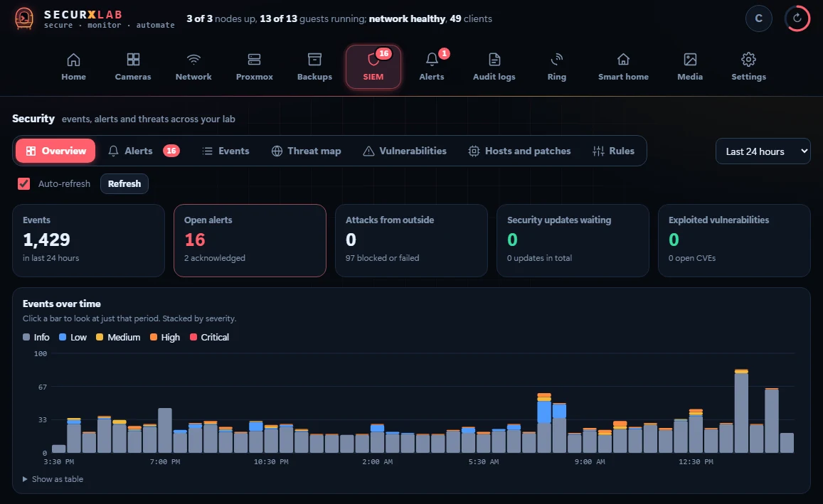This screenshot has width=823, height=504.
Task: Open the Threat map tab
Action: pos(306,151)
